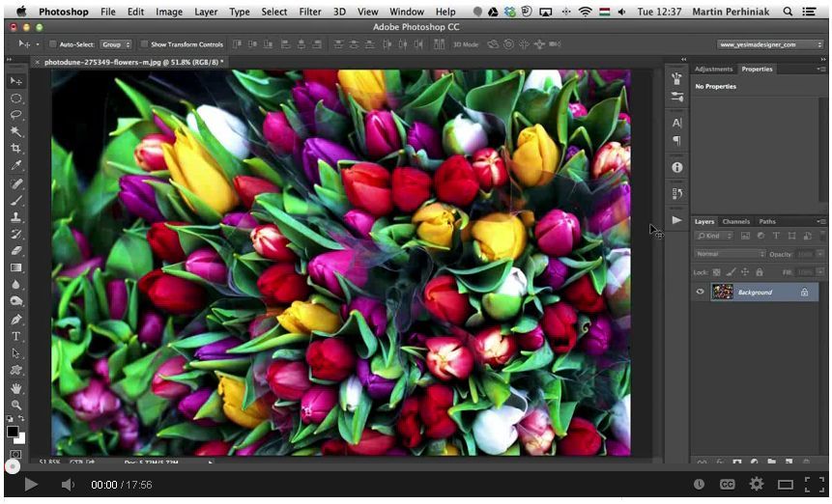Choose the Hand tool
This screenshot has width=832, height=504.
15,388
